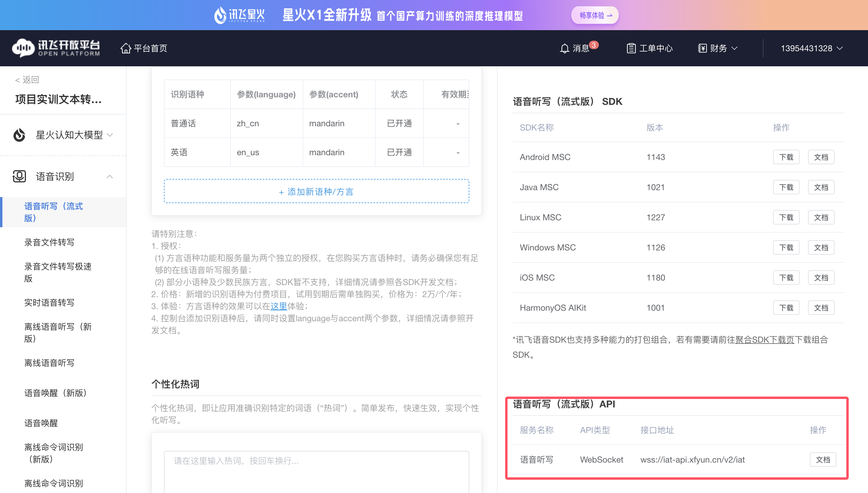Download the HarmonyOS AIKit SDK
The width and height of the screenshot is (868, 493).
786,308
